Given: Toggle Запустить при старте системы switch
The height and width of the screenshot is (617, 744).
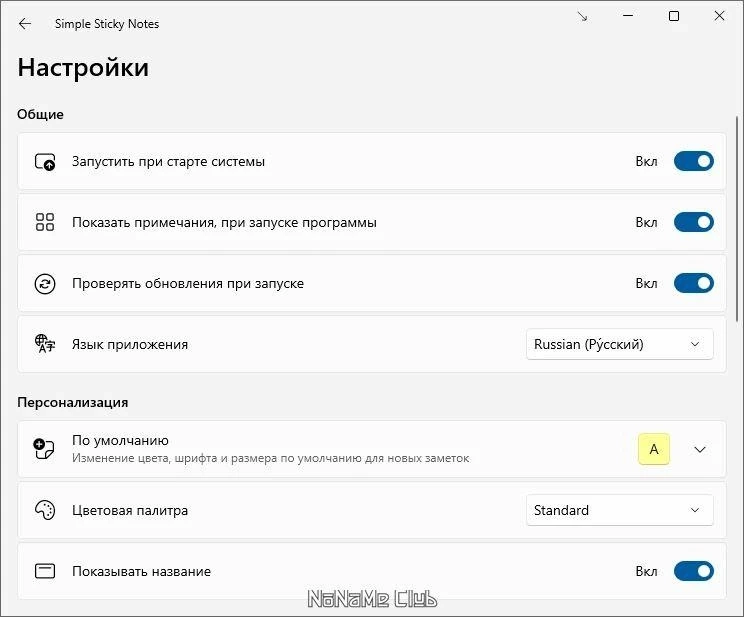Looking at the screenshot, I should click(x=694, y=161).
